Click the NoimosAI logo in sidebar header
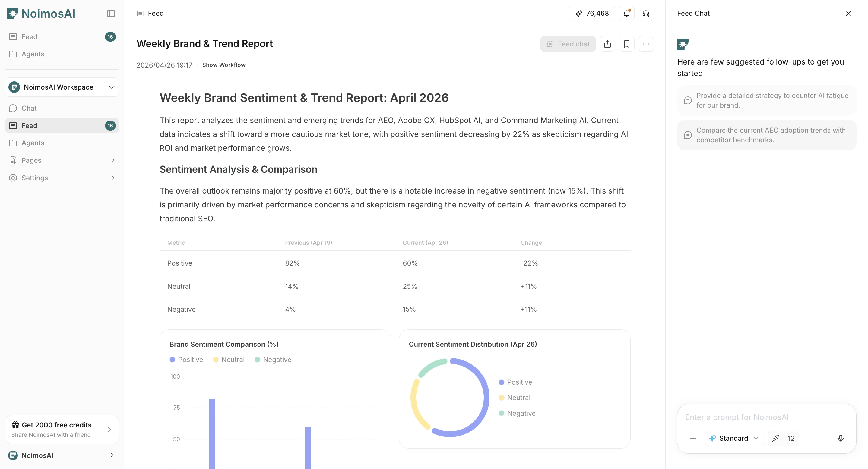Image resolution: width=868 pixels, height=469 pixels. click(41, 14)
